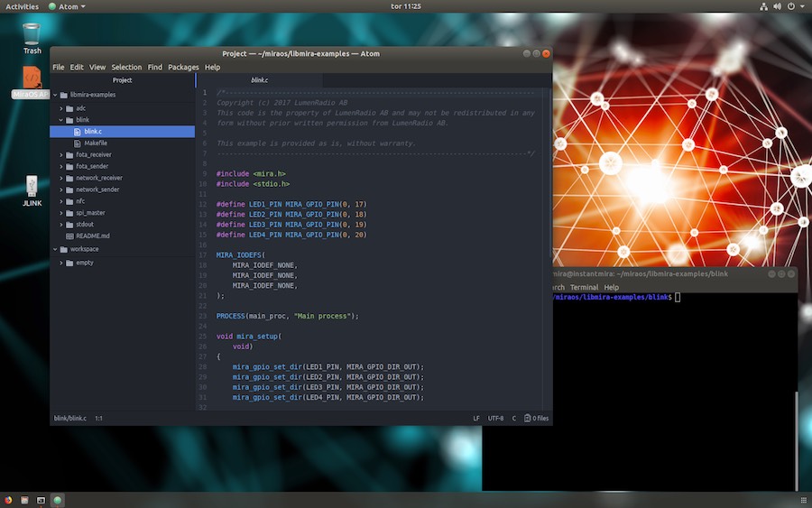Click the '#define LED1_PIN' code line
This screenshot has height=508, width=812.
point(291,205)
